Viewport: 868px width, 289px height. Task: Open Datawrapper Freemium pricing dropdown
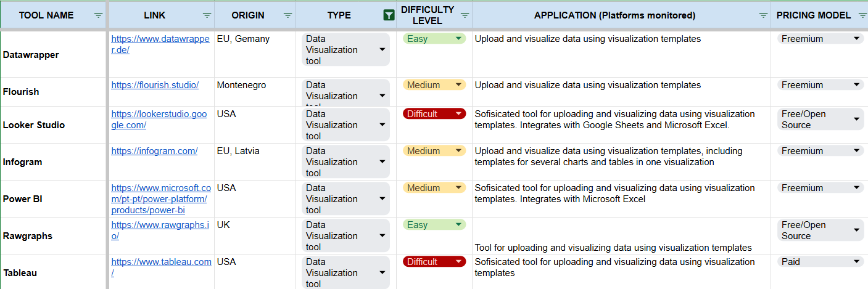[x=820, y=38]
